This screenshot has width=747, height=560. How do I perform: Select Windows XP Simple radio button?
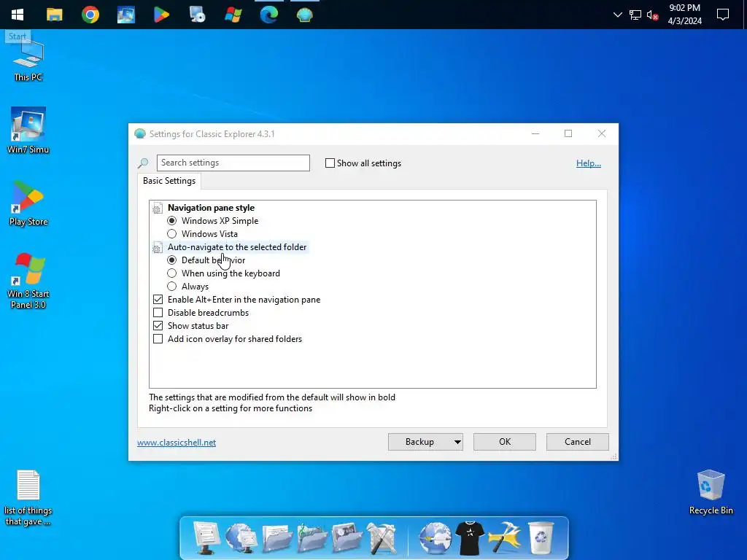171,221
